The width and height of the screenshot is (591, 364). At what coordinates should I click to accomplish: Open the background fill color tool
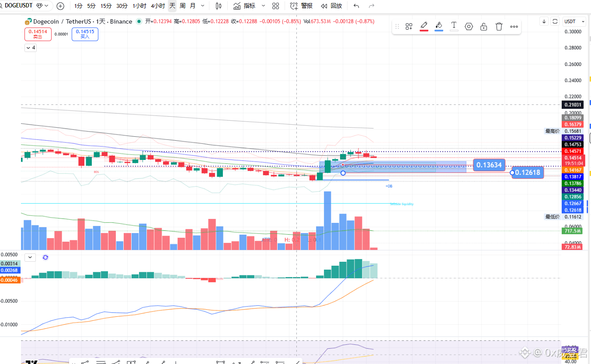[x=439, y=26]
